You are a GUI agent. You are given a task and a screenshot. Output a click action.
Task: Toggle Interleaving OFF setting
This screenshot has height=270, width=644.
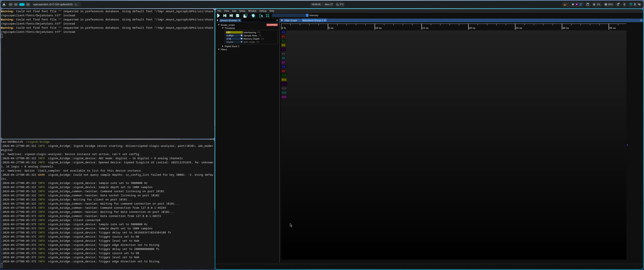(234, 32)
